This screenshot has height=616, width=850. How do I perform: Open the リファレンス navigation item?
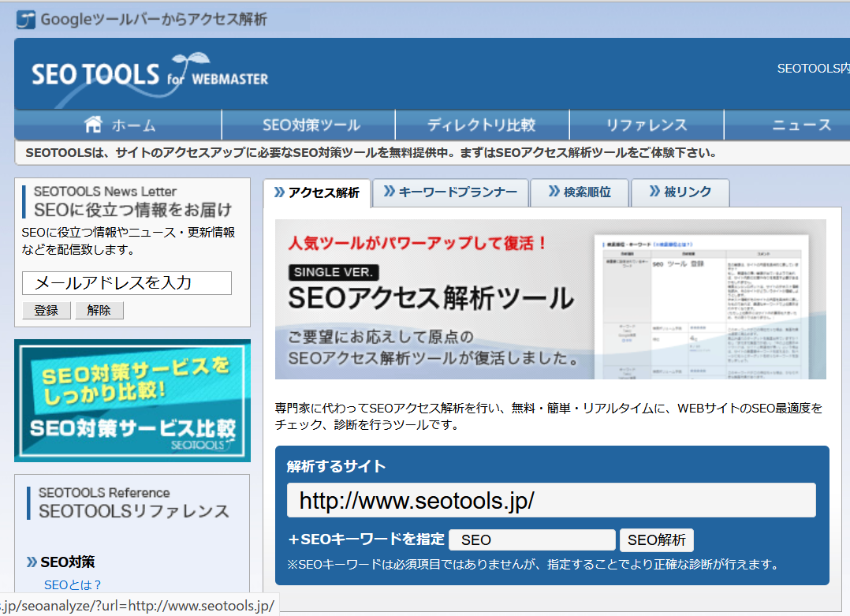647,125
